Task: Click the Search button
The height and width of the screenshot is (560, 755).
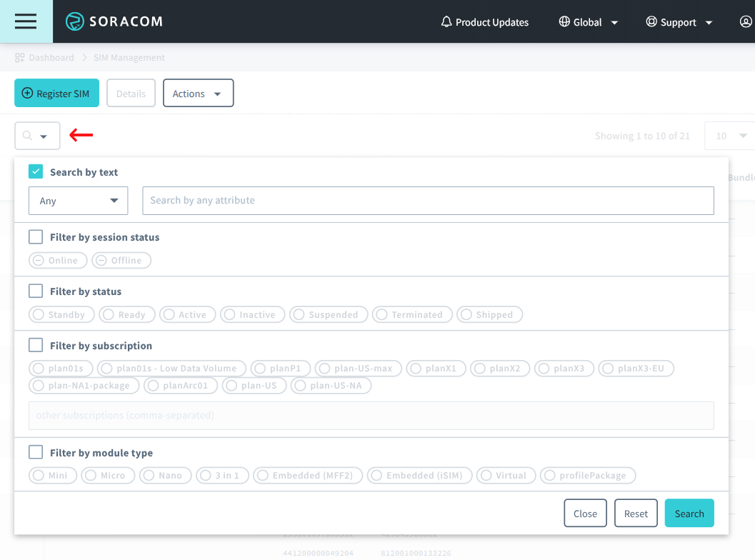Action: (689, 514)
